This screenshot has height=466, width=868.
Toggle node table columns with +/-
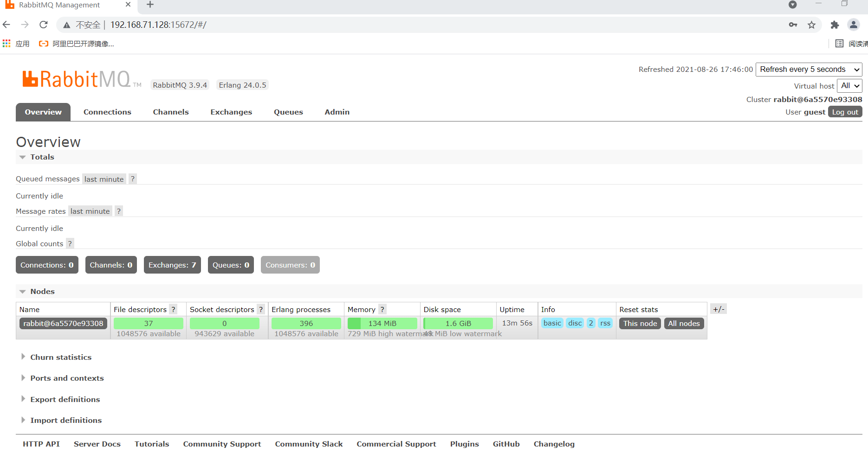click(x=719, y=309)
